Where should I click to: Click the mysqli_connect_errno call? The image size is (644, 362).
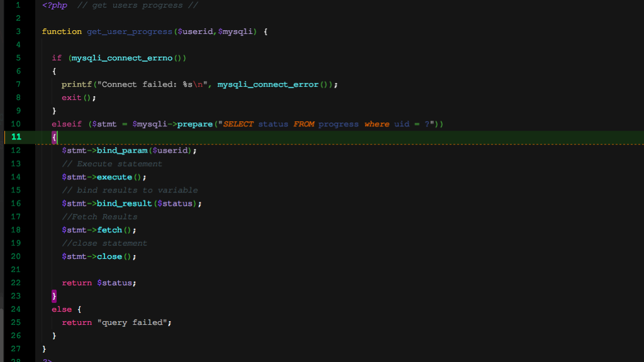click(122, 58)
